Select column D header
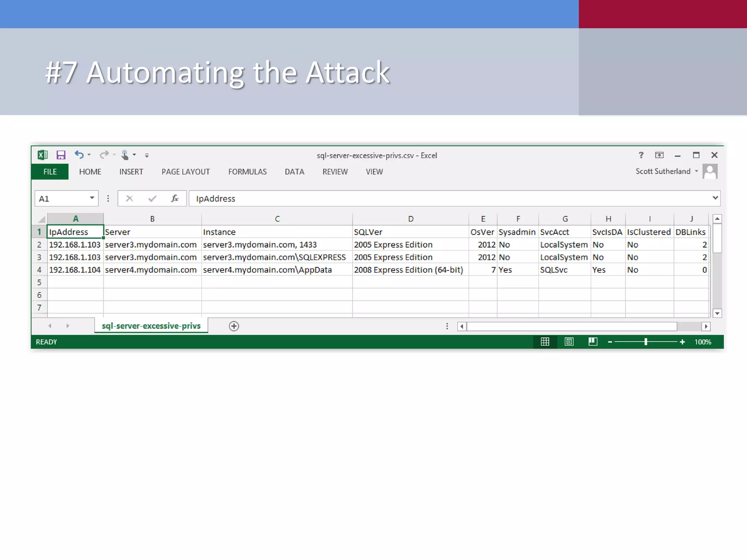The height and width of the screenshot is (560, 747). click(411, 219)
